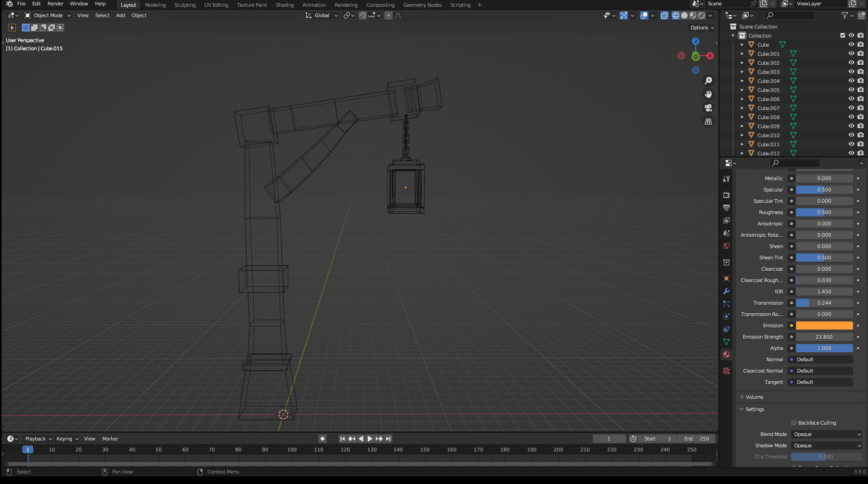
Task: Expand the Cube.001 tree item
Action: click(742, 53)
